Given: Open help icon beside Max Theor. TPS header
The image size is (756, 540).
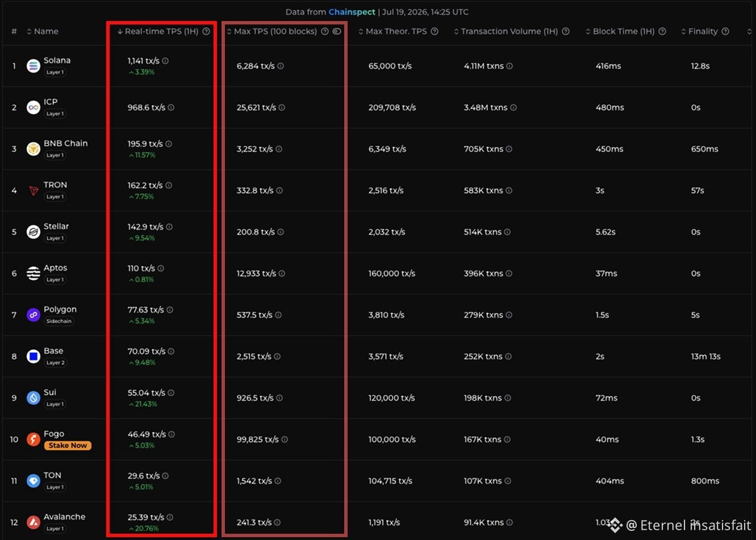Looking at the screenshot, I should coord(435,31).
